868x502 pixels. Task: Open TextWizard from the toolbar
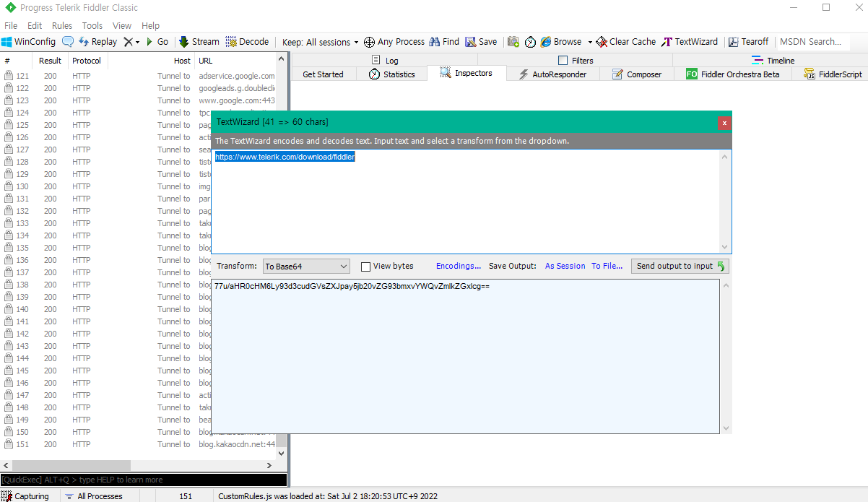click(x=690, y=42)
